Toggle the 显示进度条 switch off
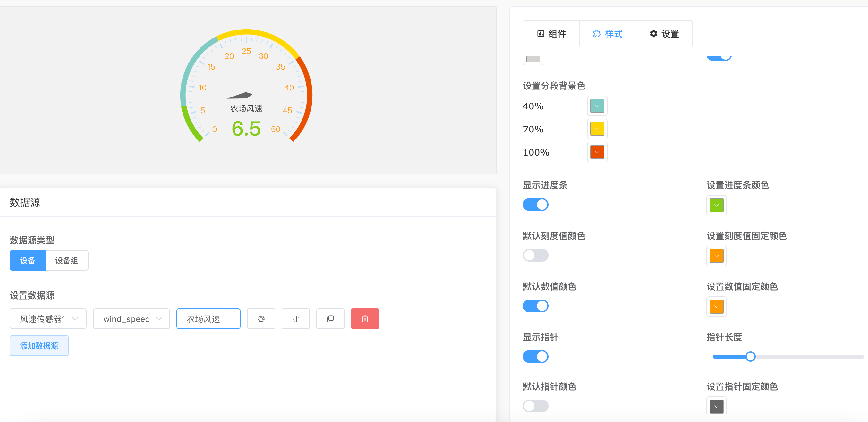 point(535,205)
